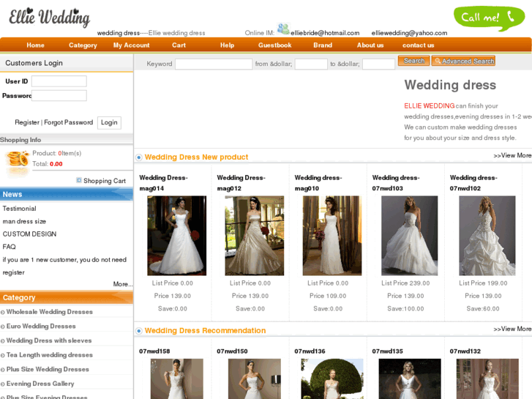Open the FAQ news link

click(10, 247)
